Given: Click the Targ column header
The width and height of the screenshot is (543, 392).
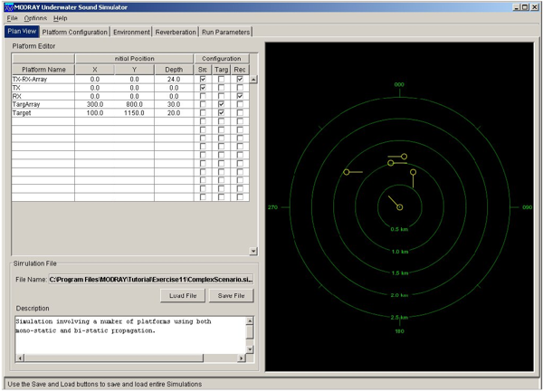Looking at the screenshot, I should pyautogui.click(x=222, y=70).
